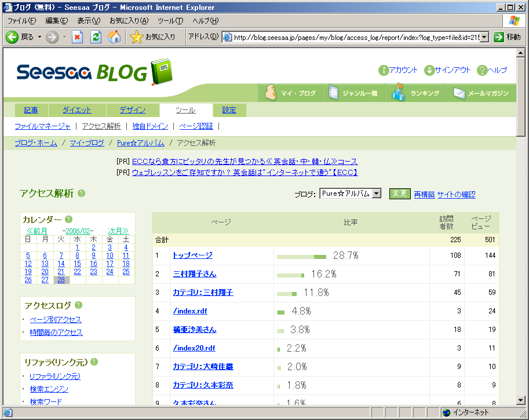This screenshot has height=420, width=529.
Task: Open 時間毎のアクセス link
Action: (x=56, y=333)
